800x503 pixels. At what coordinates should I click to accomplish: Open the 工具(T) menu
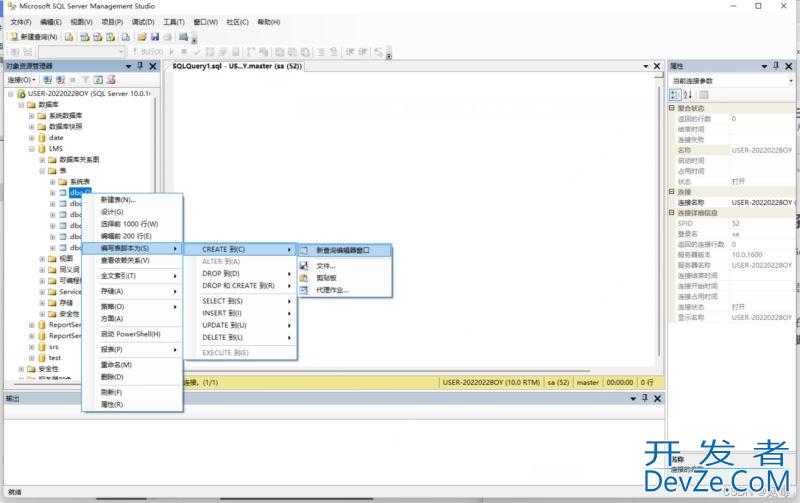[x=173, y=22]
